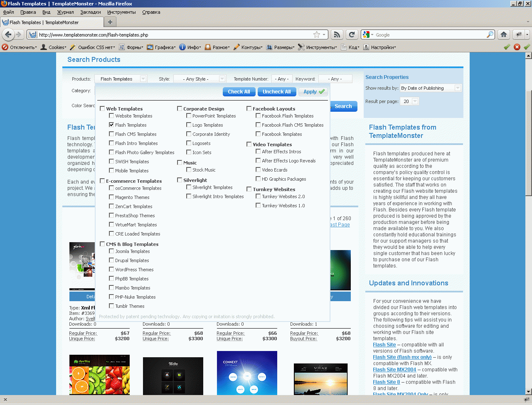Open the Файл menu
Screen dimensions: 532x405
pyautogui.click(x=8, y=12)
